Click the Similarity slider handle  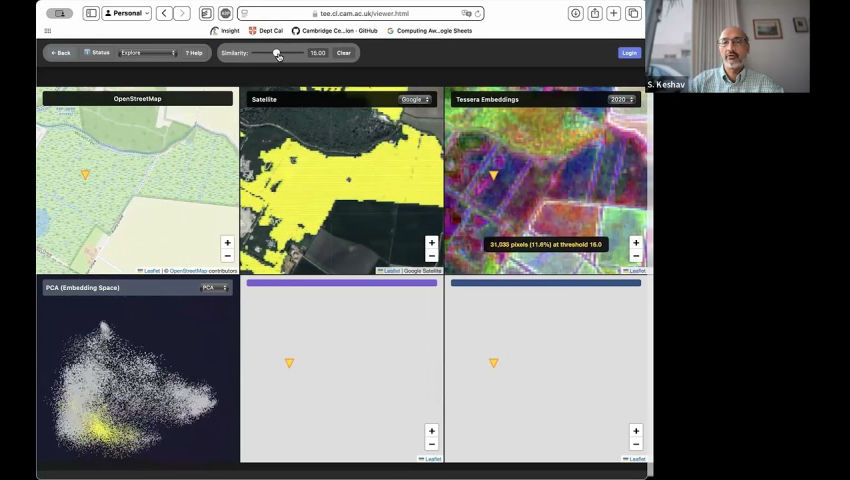pos(276,53)
